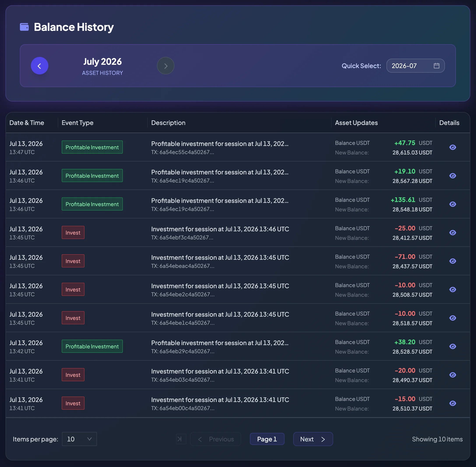This screenshot has height=467, width=476.
Task: Open eye icon for balance 28,518.57 USDT row
Action: coord(453,318)
